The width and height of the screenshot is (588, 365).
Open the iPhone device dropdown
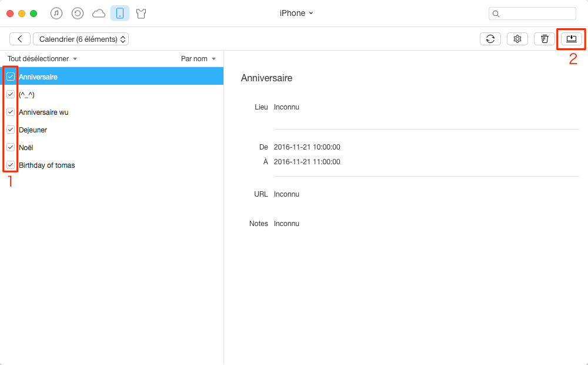(x=296, y=13)
